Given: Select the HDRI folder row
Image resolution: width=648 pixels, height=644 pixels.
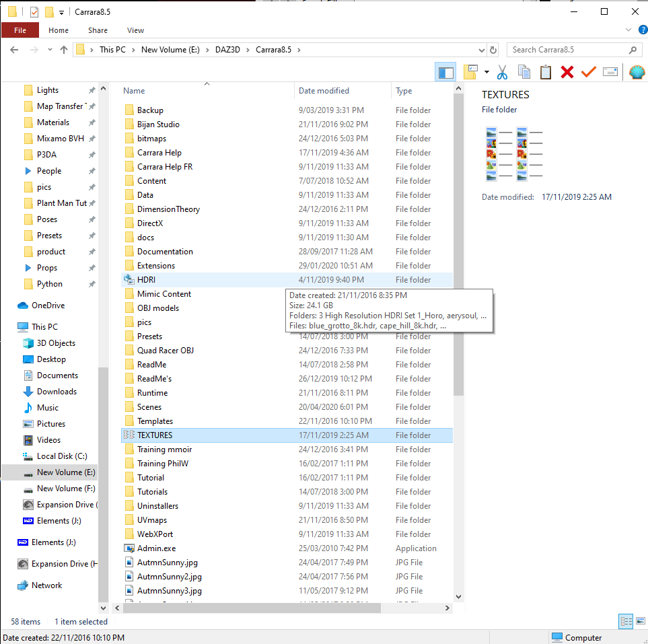Looking at the screenshot, I should [x=287, y=280].
